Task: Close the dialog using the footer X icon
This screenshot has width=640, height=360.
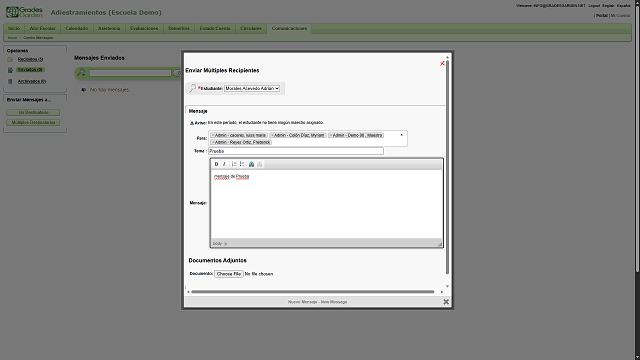Action: (x=446, y=302)
